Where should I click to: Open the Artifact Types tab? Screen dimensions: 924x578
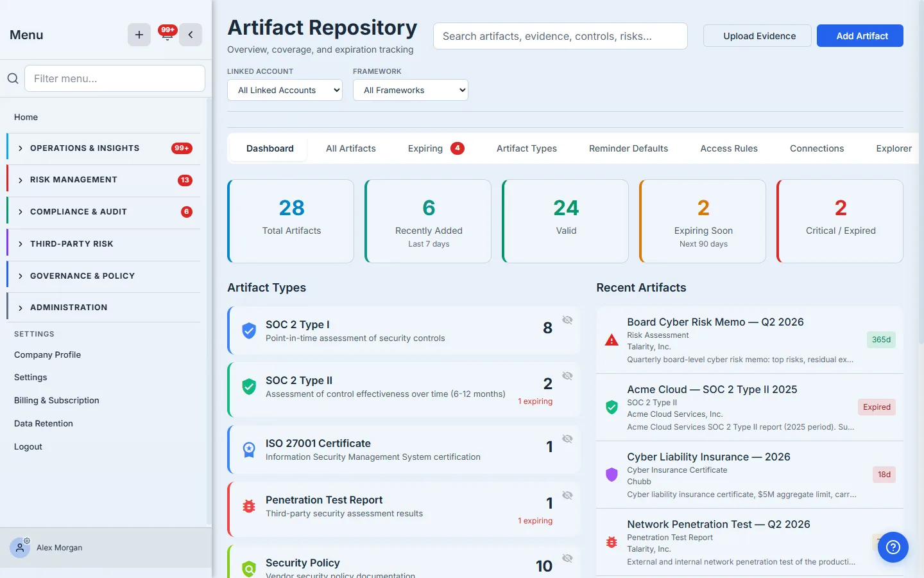[527, 148]
